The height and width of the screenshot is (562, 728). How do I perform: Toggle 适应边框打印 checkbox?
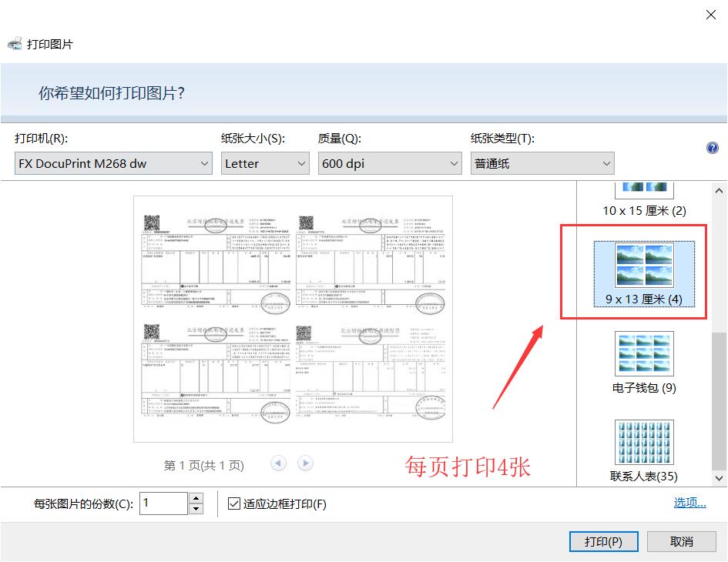[236, 504]
